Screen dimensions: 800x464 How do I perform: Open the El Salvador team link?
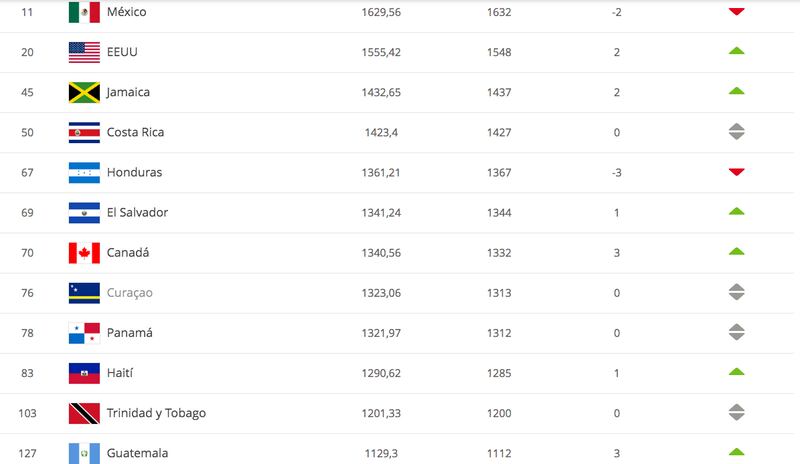click(x=137, y=212)
